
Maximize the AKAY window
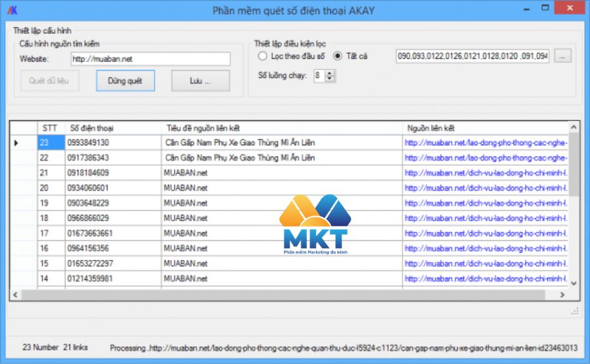[x=545, y=8]
